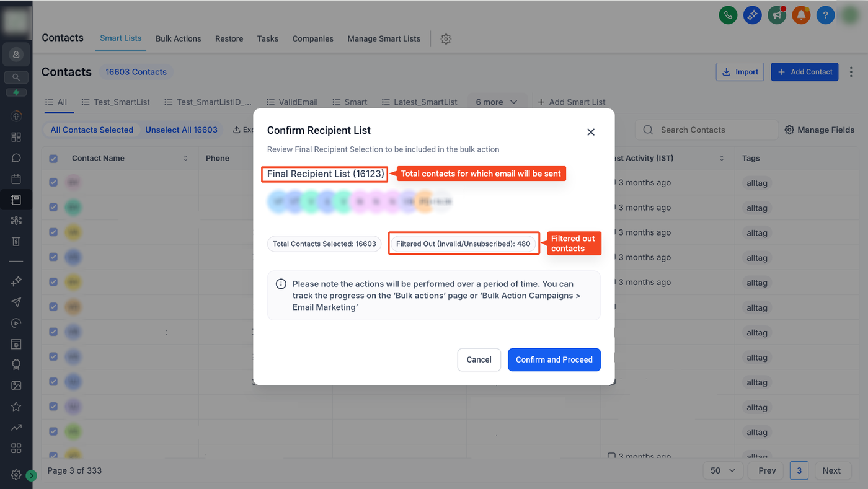Sort by Contact Name column arrows

click(185, 159)
